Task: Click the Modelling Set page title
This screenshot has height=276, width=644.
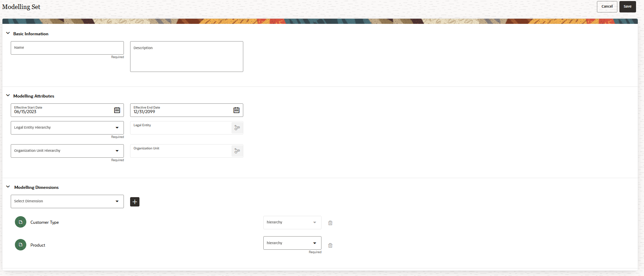Action: coord(21,7)
